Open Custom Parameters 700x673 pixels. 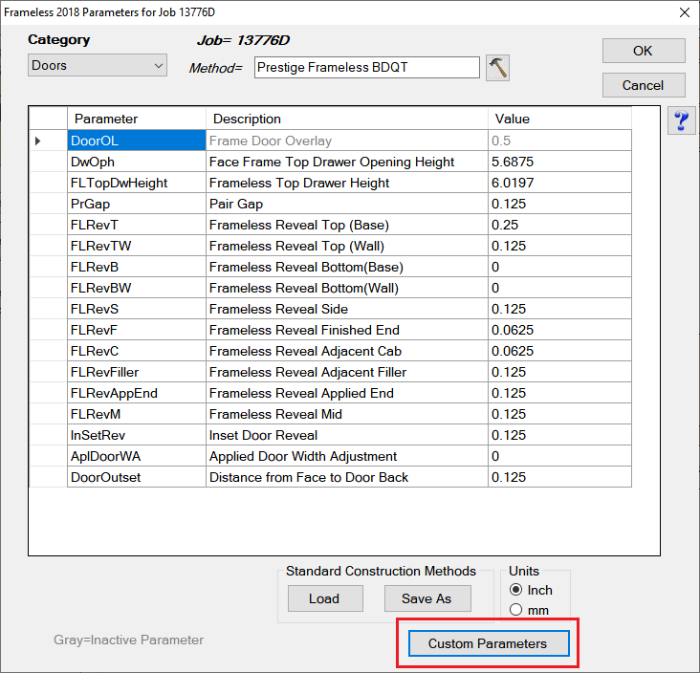[x=487, y=643]
